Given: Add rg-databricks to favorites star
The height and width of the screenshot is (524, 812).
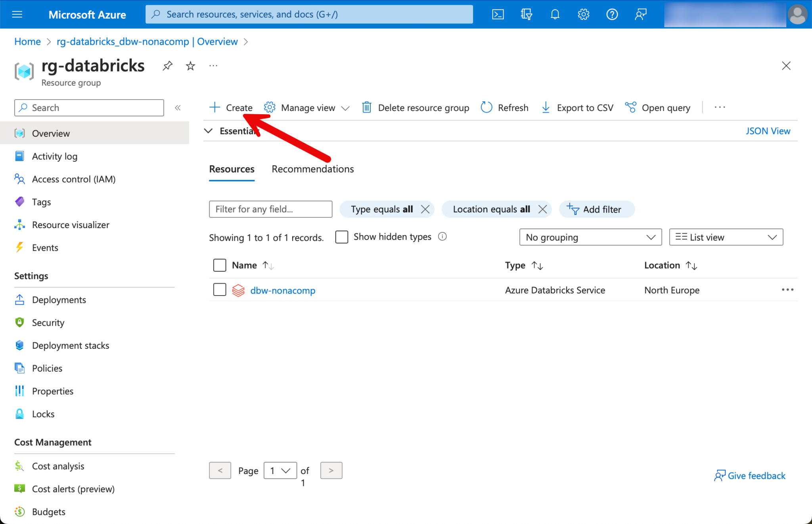Looking at the screenshot, I should [190, 66].
